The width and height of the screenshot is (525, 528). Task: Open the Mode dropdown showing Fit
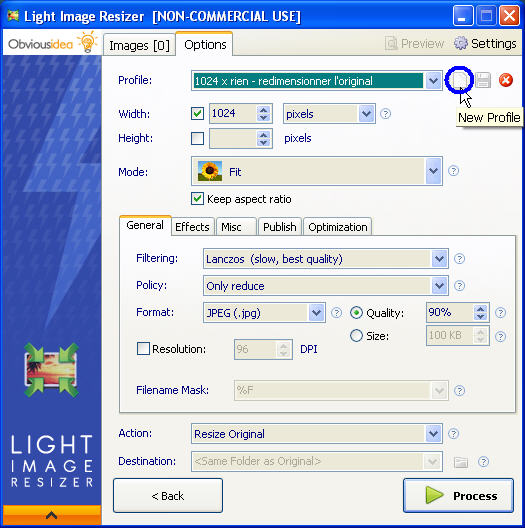[x=433, y=171]
